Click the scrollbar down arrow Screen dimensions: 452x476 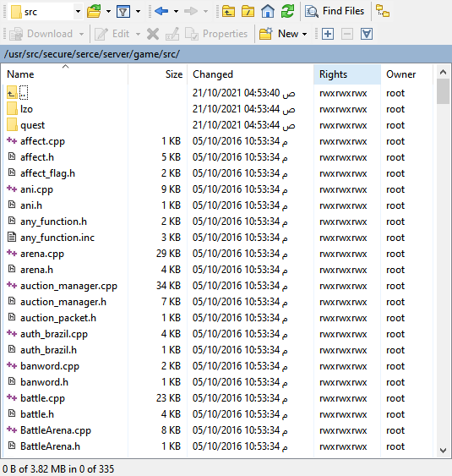pyautogui.click(x=443, y=450)
